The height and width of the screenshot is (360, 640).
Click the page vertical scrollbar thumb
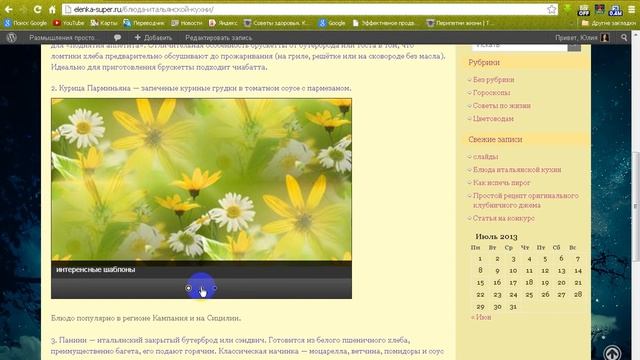pyautogui.click(x=636, y=206)
